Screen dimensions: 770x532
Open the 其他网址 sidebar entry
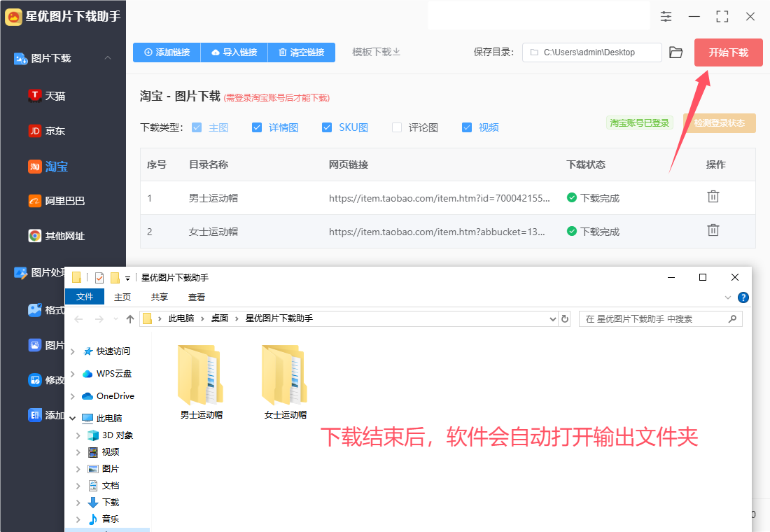click(x=57, y=236)
